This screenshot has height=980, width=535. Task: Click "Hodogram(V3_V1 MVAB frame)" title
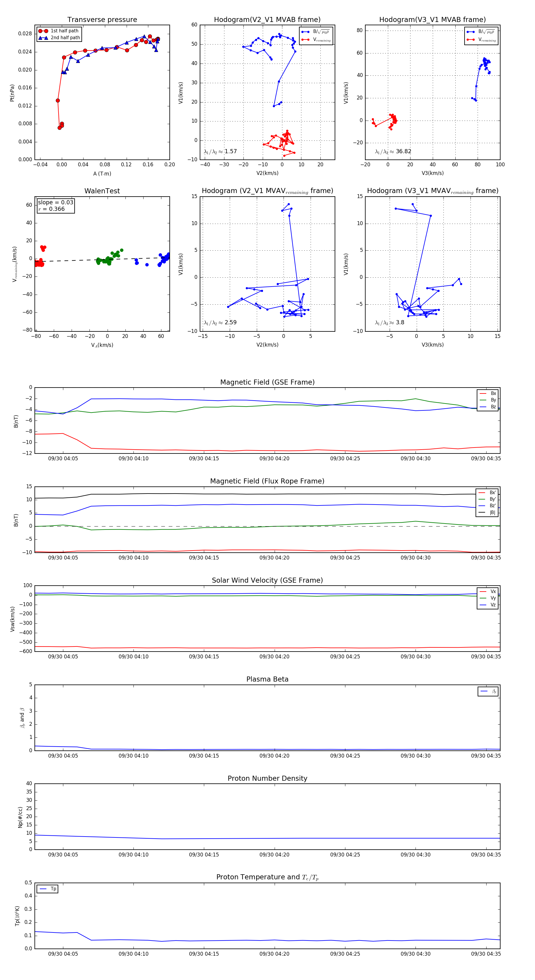pyautogui.click(x=432, y=20)
